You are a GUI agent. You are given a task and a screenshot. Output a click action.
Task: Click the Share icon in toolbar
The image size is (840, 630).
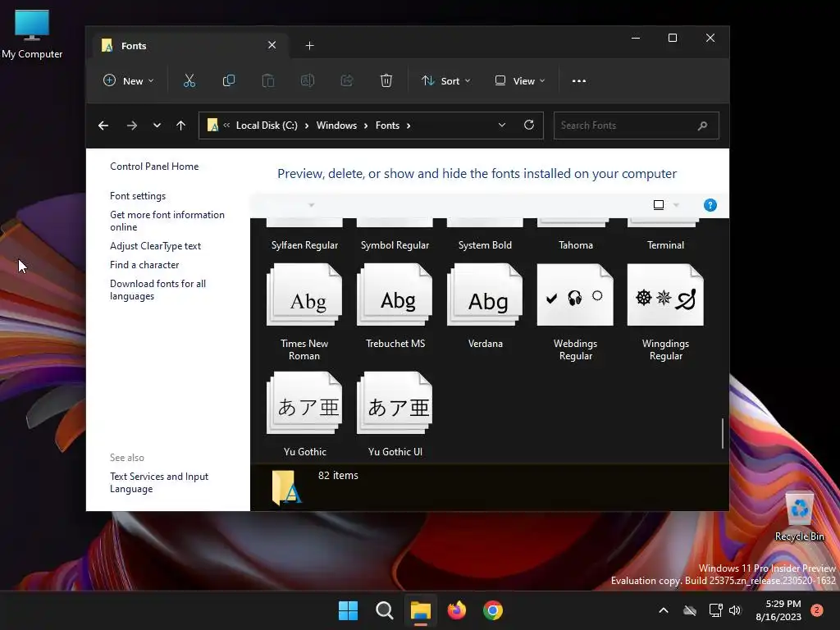click(x=347, y=81)
